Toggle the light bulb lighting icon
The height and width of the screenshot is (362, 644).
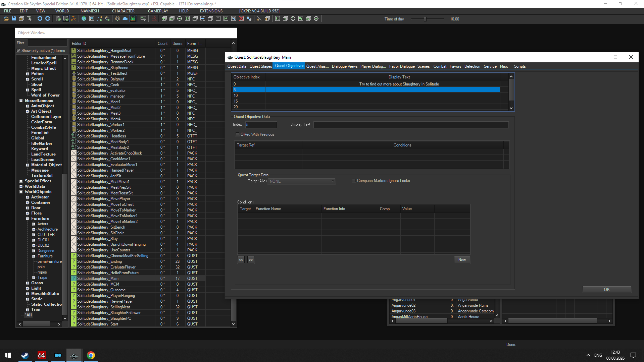coord(117,19)
